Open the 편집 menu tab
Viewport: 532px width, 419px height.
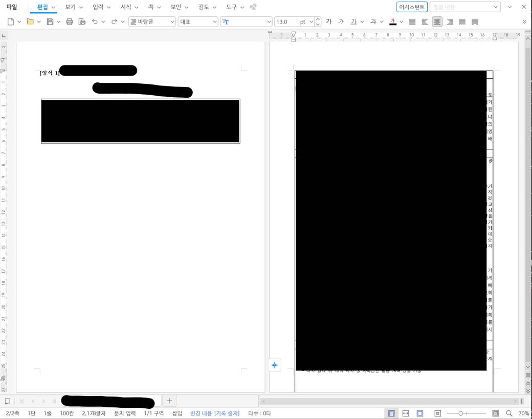pyautogui.click(x=43, y=7)
